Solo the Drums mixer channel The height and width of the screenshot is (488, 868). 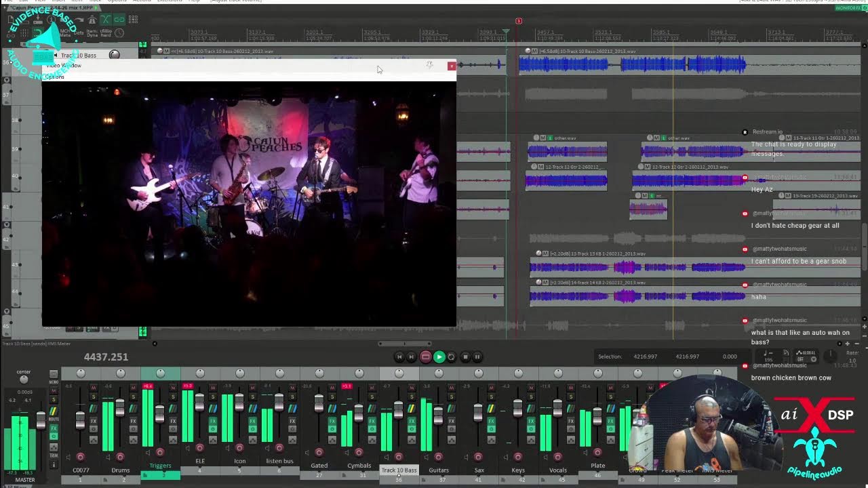(x=133, y=396)
